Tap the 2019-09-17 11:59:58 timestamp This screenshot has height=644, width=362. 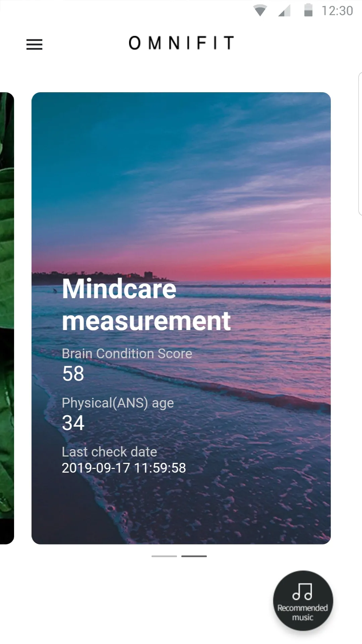point(124,468)
